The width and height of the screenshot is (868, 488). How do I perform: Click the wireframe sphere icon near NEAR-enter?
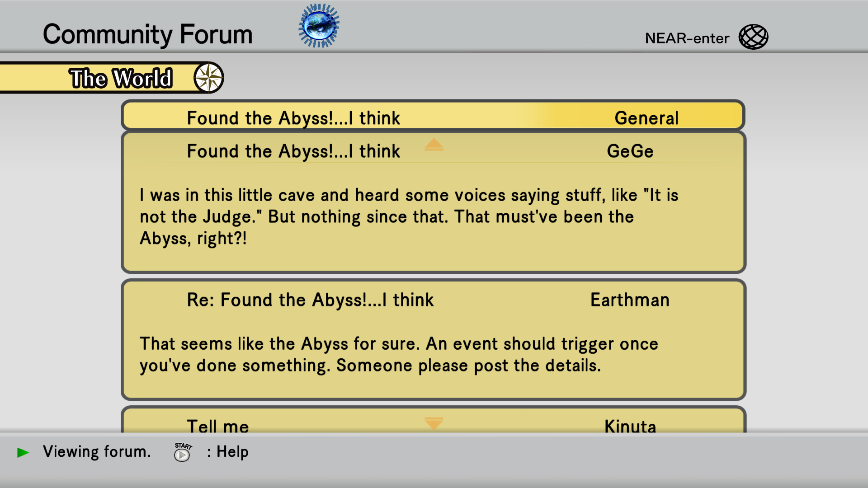(753, 37)
